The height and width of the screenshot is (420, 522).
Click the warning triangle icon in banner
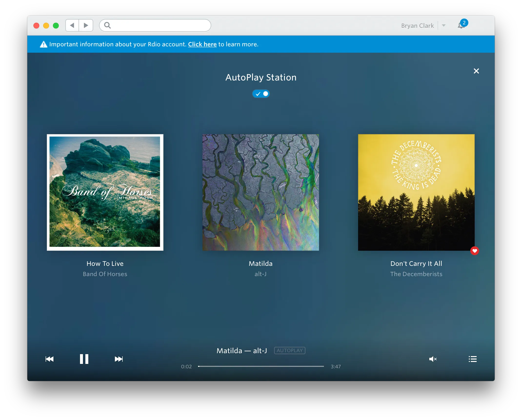coord(43,44)
